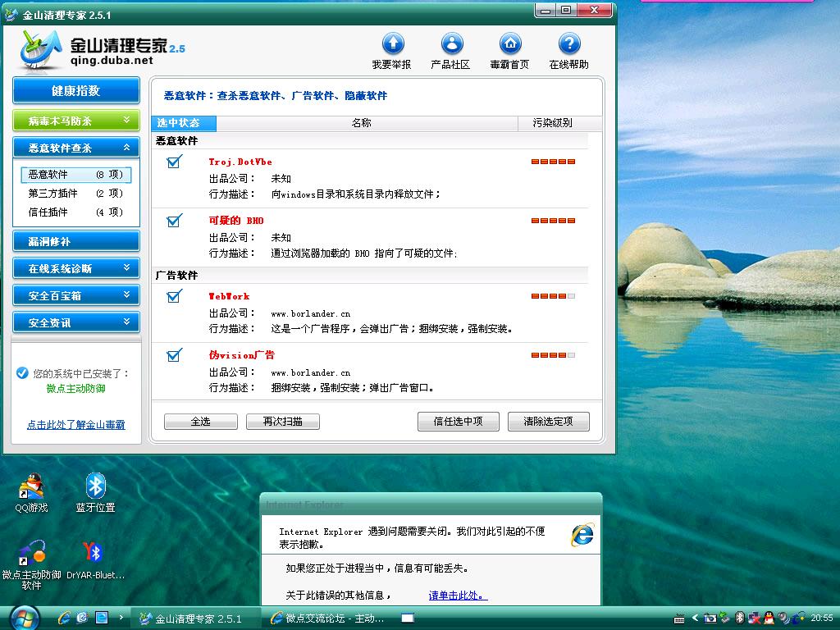Image resolution: width=840 pixels, height=630 pixels.
Task: Click the 微点主动防御 green link
Action: 76,389
